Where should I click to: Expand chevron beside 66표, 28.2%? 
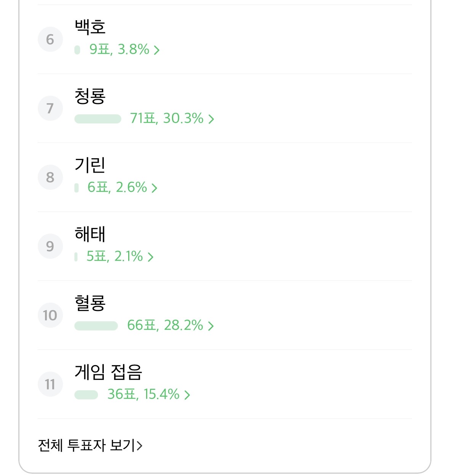[211, 326]
